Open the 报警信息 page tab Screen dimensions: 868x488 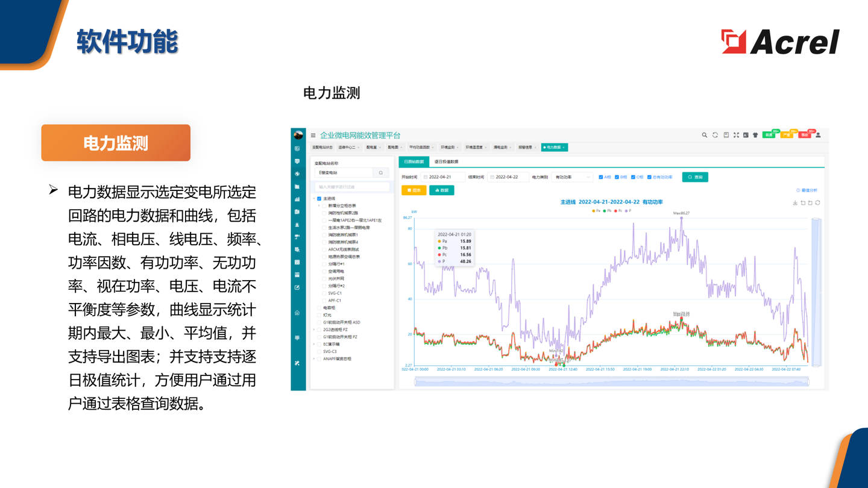(527, 147)
